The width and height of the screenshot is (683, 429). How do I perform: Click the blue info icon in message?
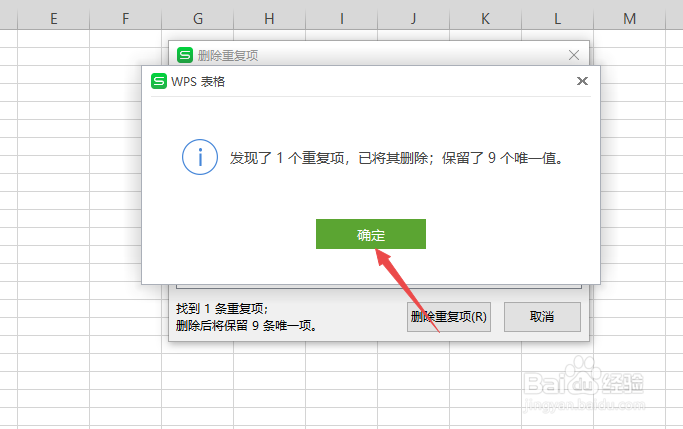(x=200, y=157)
